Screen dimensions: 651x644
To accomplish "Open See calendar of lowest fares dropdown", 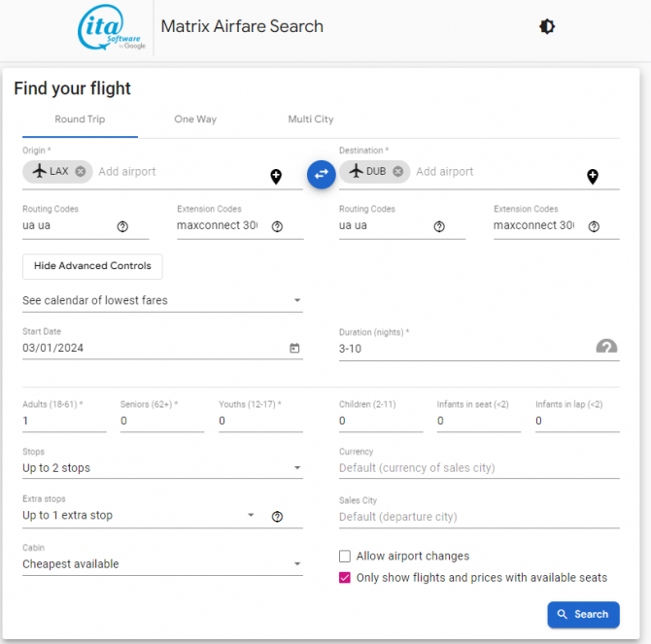I will (x=162, y=300).
